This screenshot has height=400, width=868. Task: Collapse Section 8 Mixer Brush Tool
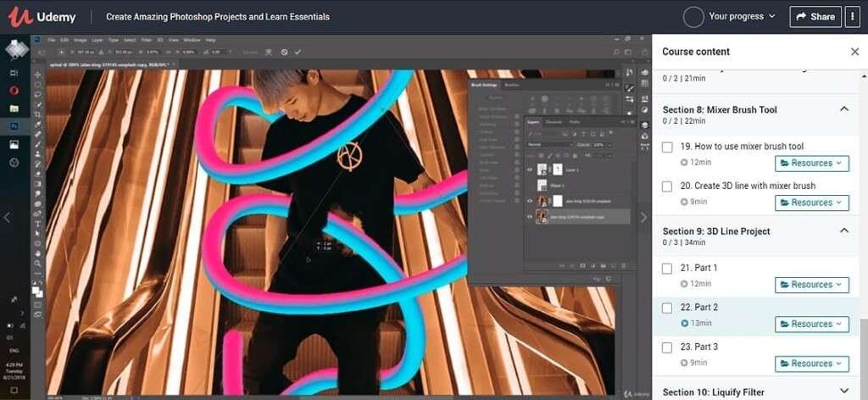click(843, 109)
